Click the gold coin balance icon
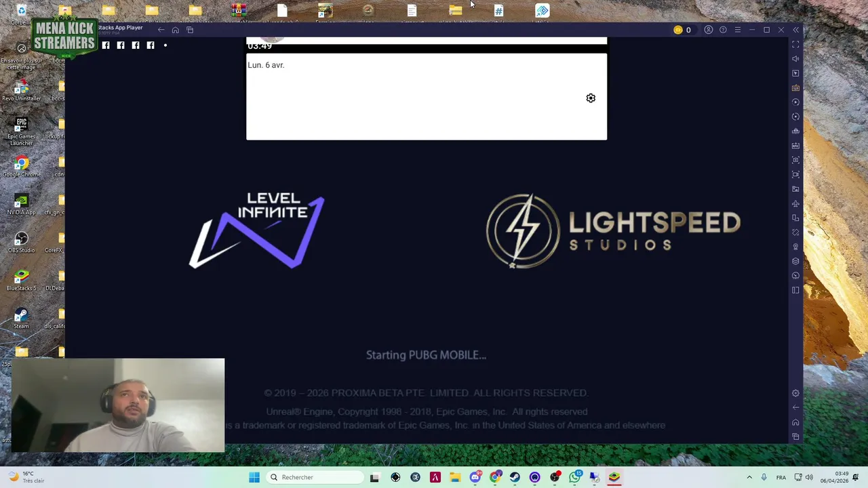868x488 pixels. (677, 30)
